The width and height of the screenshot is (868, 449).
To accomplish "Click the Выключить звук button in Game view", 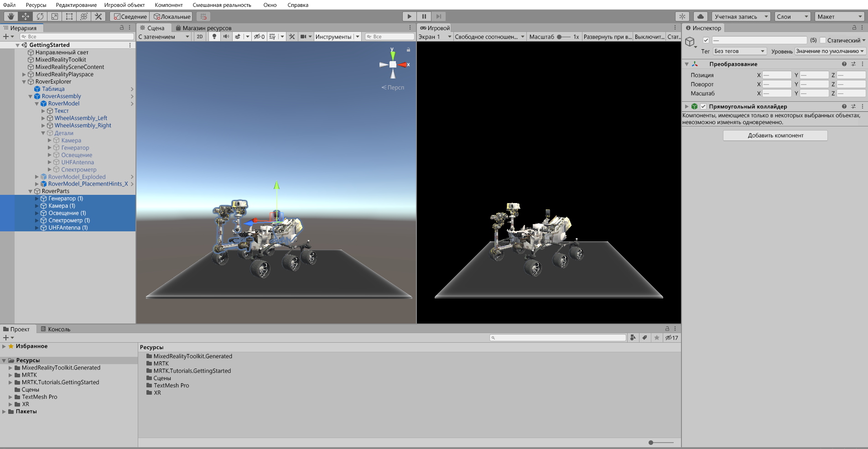I will point(650,37).
